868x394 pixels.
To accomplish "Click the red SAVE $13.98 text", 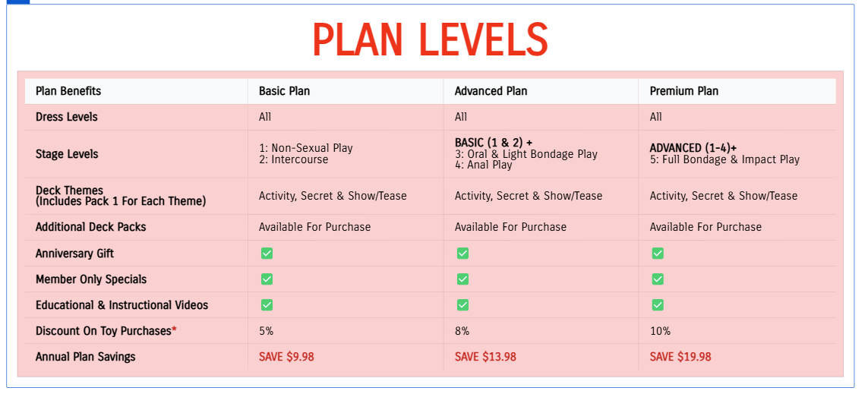I will coord(485,357).
